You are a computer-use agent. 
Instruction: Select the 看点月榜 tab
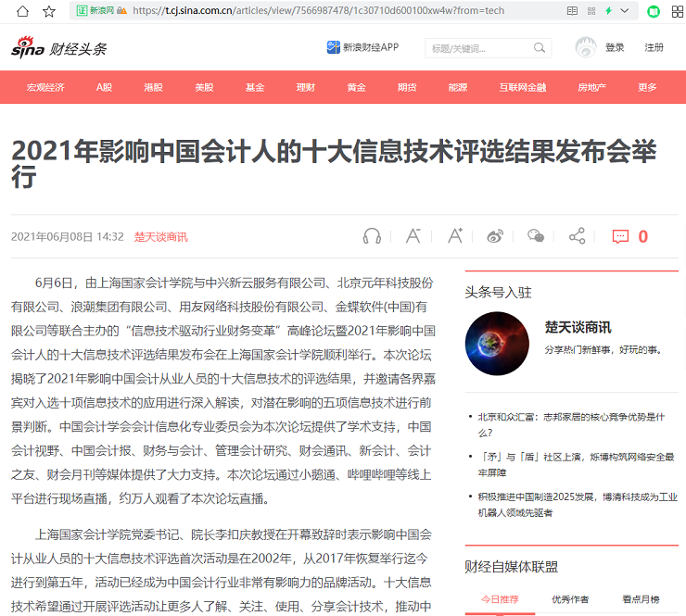tap(641, 599)
